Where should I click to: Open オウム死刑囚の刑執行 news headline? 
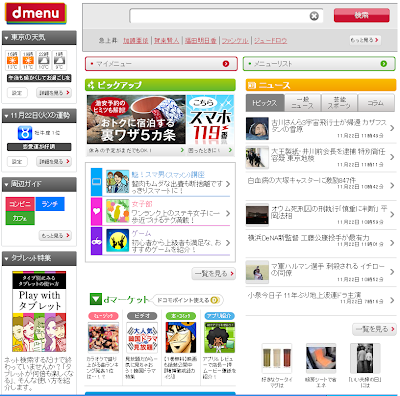pos(329,212)
